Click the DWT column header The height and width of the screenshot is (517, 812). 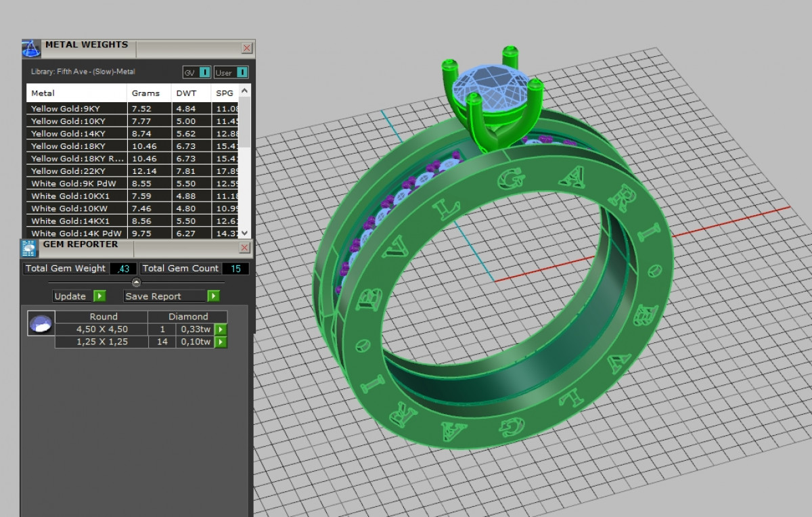(x=187, y=93)
